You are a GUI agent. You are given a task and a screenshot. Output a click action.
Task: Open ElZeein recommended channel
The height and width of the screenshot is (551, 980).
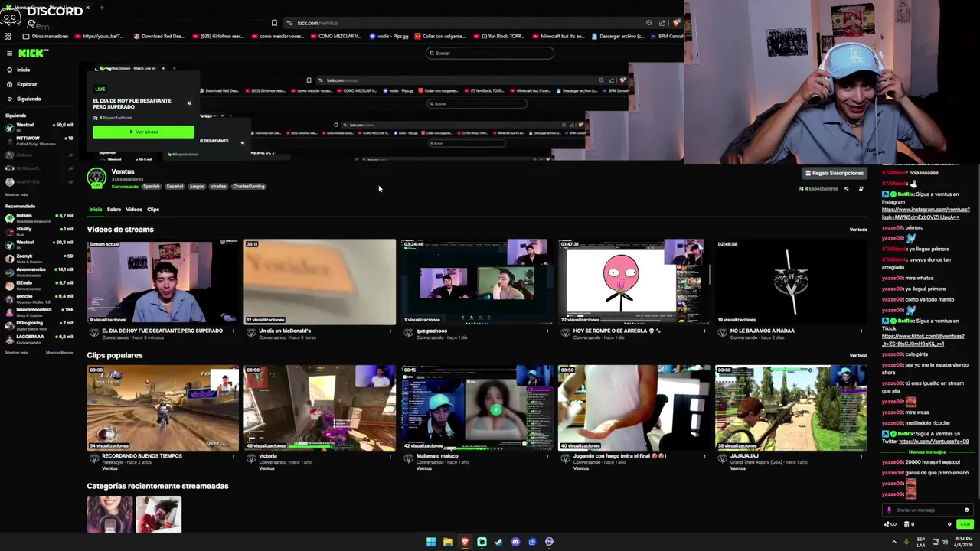(x=38, y=285)
